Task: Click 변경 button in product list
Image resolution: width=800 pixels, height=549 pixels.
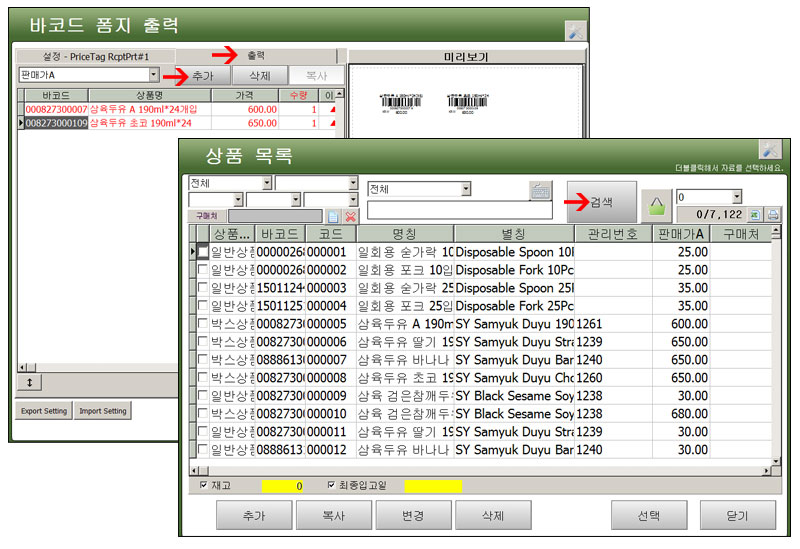Action: click(413, 515)
